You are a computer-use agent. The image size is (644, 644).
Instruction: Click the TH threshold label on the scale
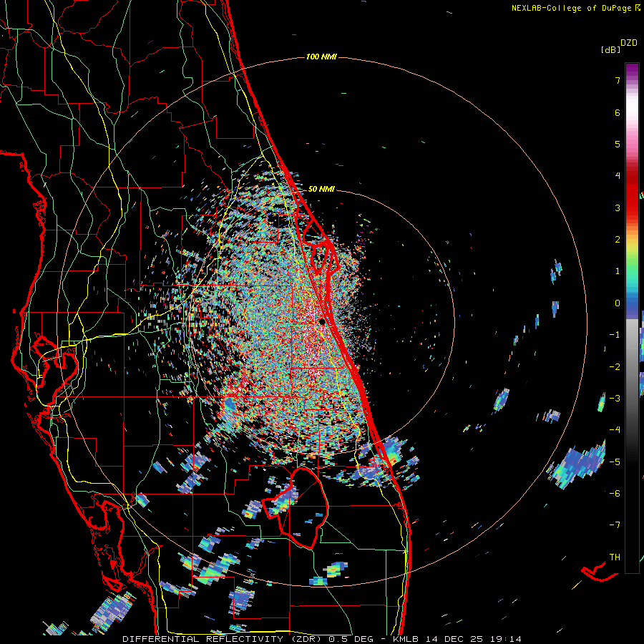click(x=615, y=557)
